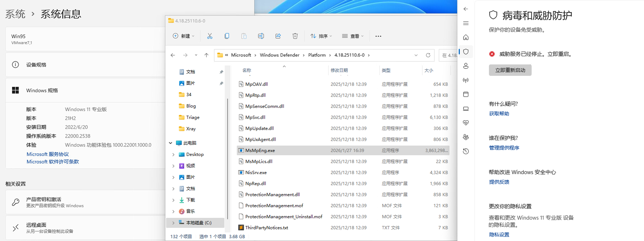This screenshot has height=241, width=644.
Task: Click the 管理提供程序 link
Action: 504,148
